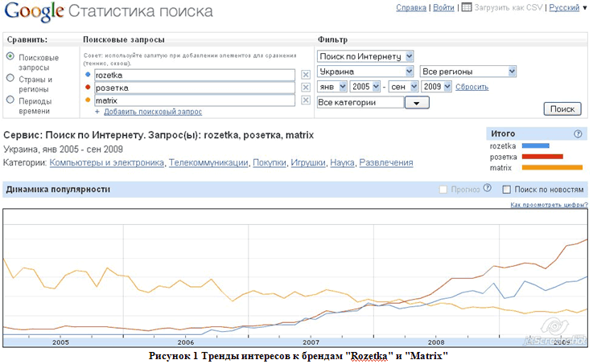
Task: Open the Все регионы dropdown
Action: point(467,72)
